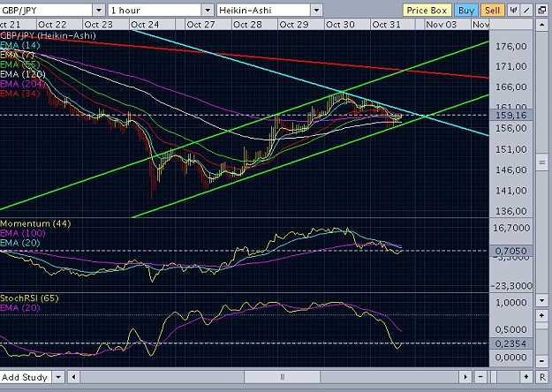Screen dimensions: 552x392
Task: Select the line drawing tool icon
Action: 526,11
